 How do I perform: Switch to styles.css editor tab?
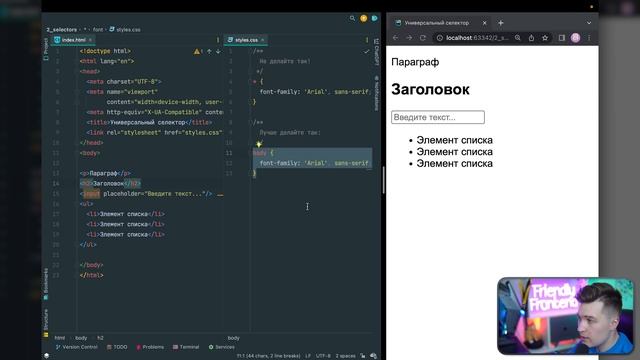246,40
